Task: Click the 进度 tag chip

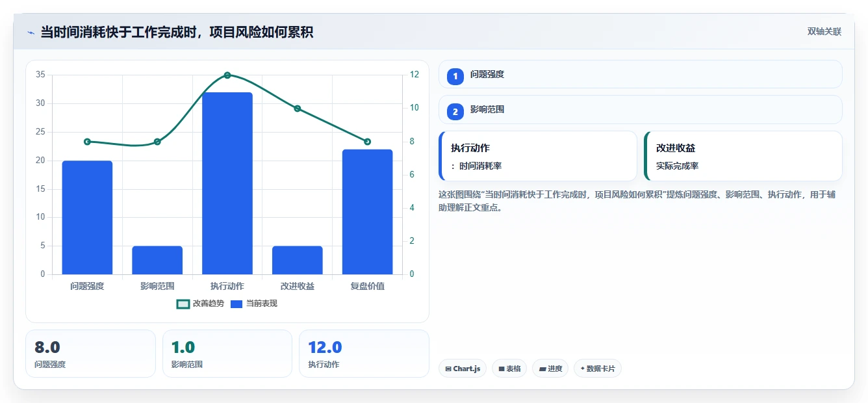Action: coord(550,369)
